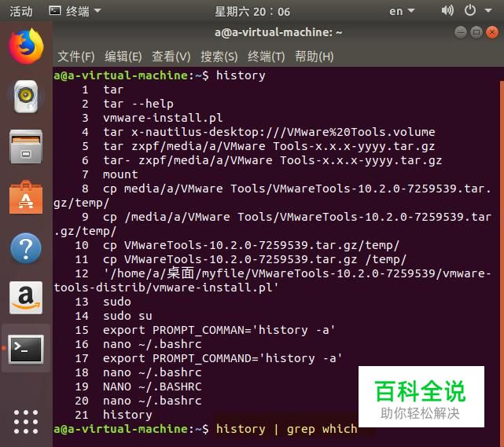Open the 终端 app menu in top bar
The height and width of the screenshot is (447, 504).
(75, 11)
